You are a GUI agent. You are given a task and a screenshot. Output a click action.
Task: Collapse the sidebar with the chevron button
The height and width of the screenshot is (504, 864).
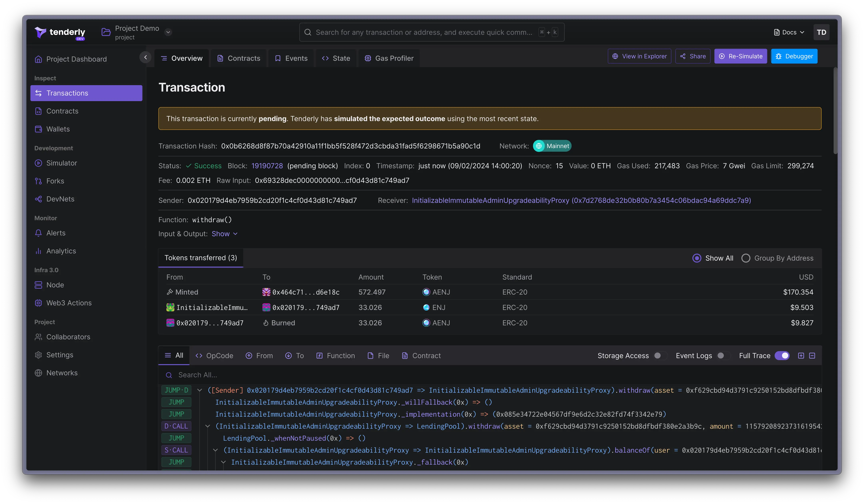point(145,57)
